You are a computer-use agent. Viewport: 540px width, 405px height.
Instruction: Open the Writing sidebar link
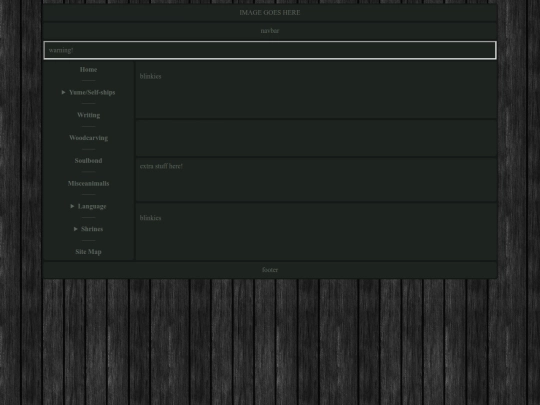pyautogui.click(x=88, y=115)
